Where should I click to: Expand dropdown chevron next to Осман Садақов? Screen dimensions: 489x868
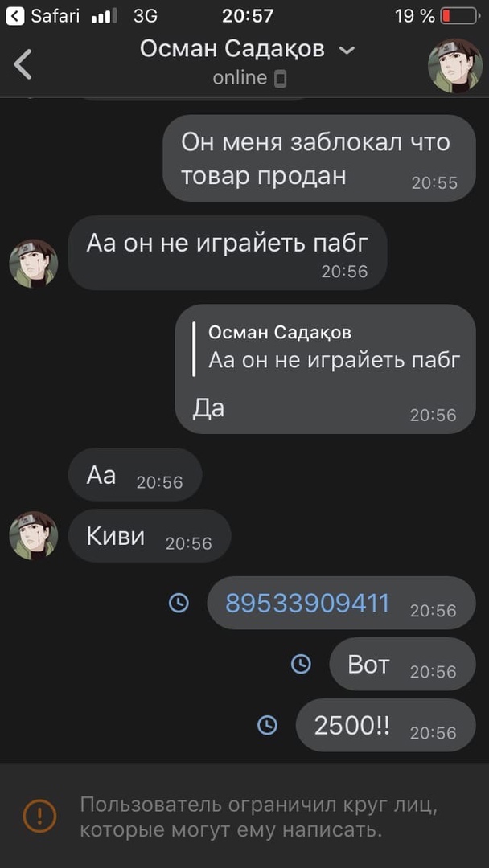pyautogui.click(x=347, y=51)
